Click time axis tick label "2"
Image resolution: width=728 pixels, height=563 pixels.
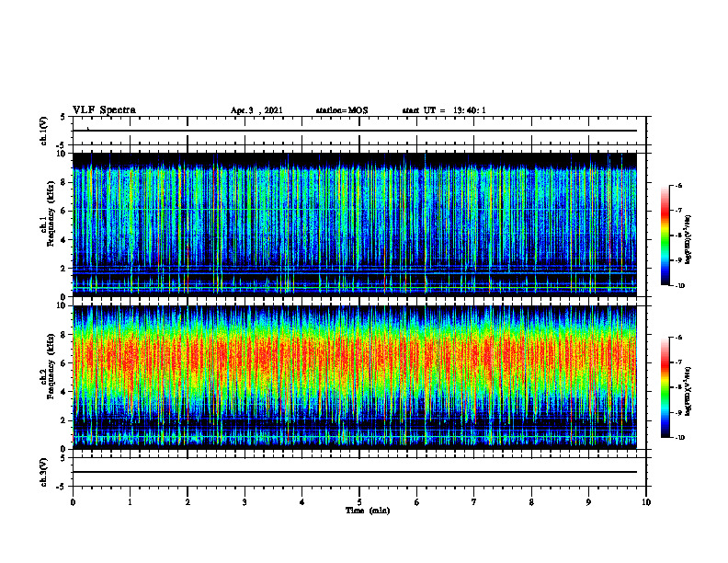(188, 502)
